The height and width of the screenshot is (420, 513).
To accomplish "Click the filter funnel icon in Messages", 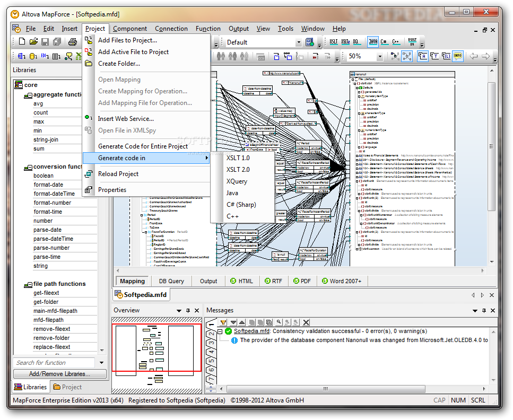I will pos(223,322).
